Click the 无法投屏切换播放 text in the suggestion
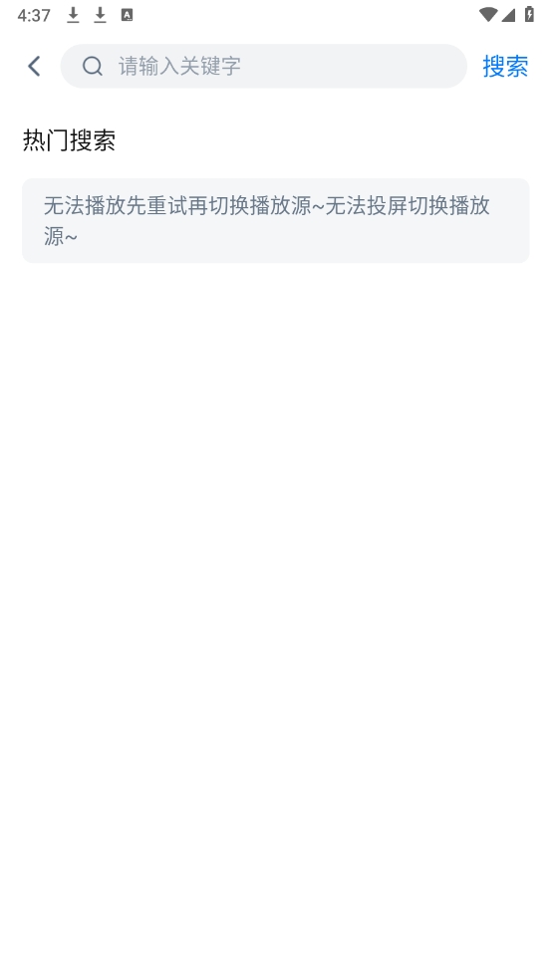552x980 pixels. tap(408, 205)
